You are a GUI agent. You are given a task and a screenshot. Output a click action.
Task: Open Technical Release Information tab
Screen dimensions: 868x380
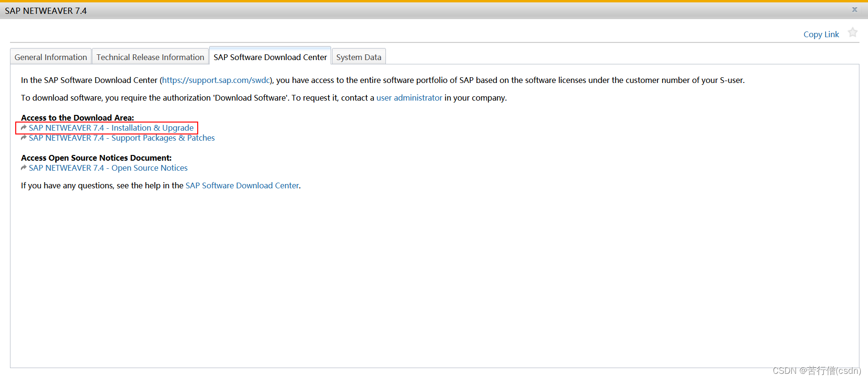click(x=150, y=57)
